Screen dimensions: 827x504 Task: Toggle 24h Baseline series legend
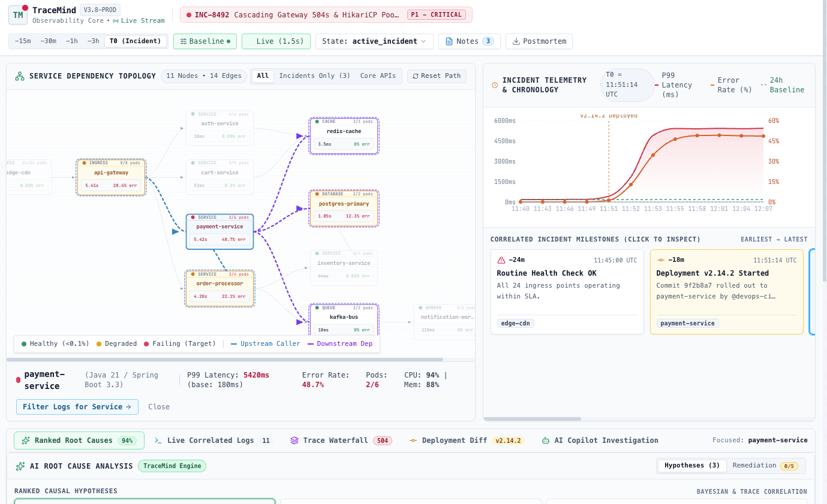(x=783, y=85)
